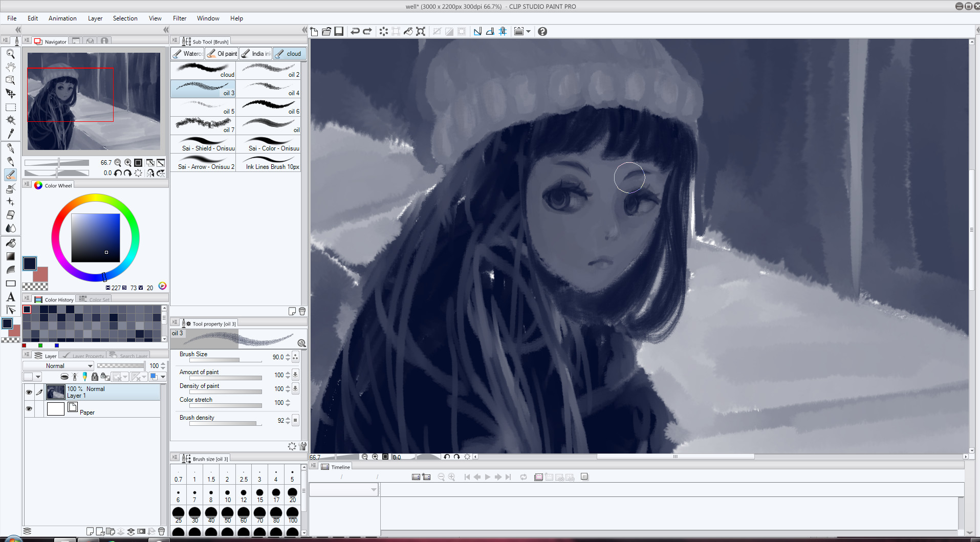Screen dimensions: 980x542
Task: Select the Sai - Shield - Onisuu brush
Action: (x=203, y=145)
